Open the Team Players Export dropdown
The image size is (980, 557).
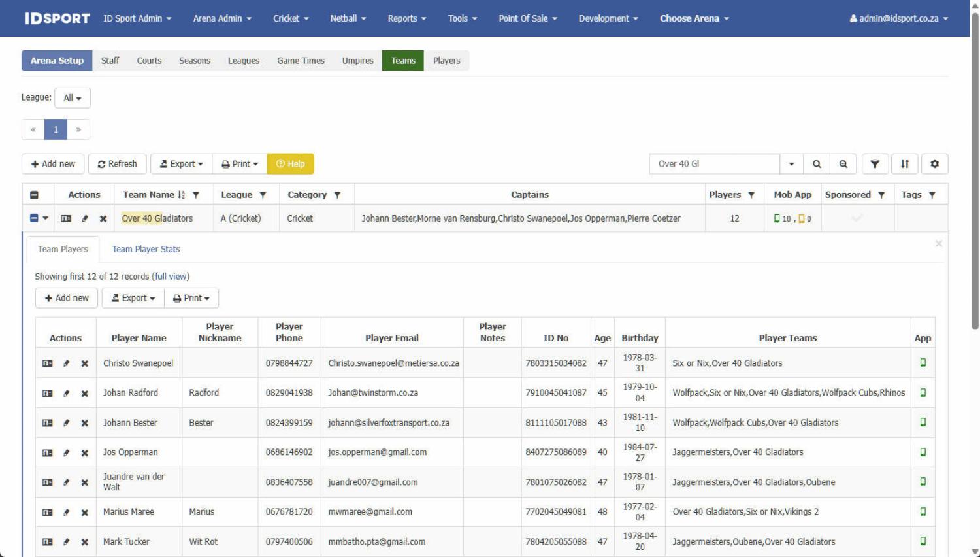133,298
